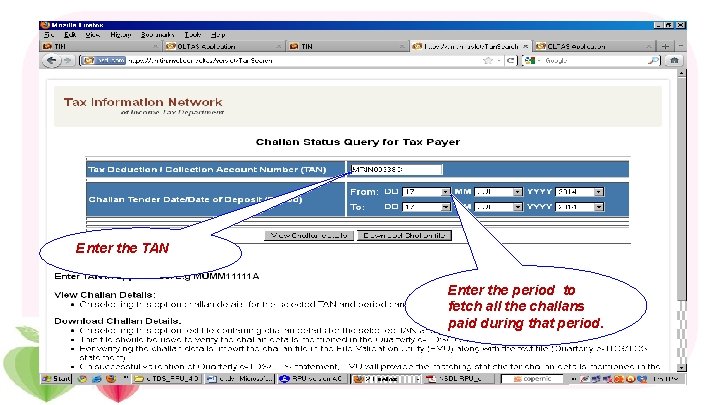Image resolution: width=720 pixels, height=405 pixels.
Task: Switch to the second TIN tab
Action: coord(348,46)
